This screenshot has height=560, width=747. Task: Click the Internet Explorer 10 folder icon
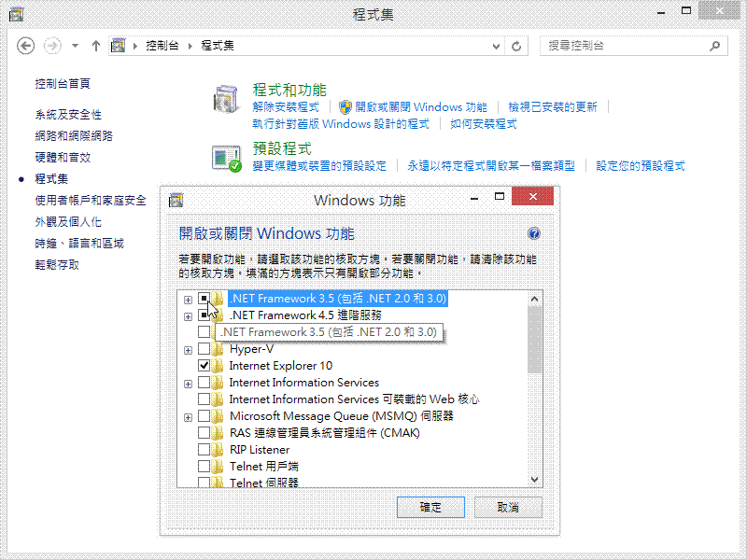[x=218, y=366]
